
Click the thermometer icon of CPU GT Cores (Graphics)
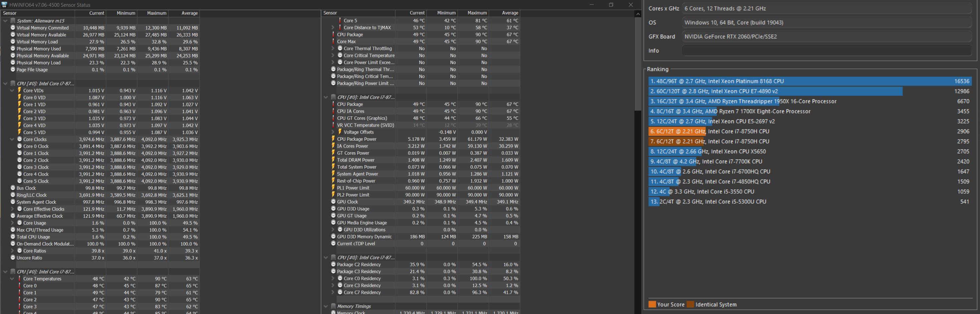click(333, 118)
